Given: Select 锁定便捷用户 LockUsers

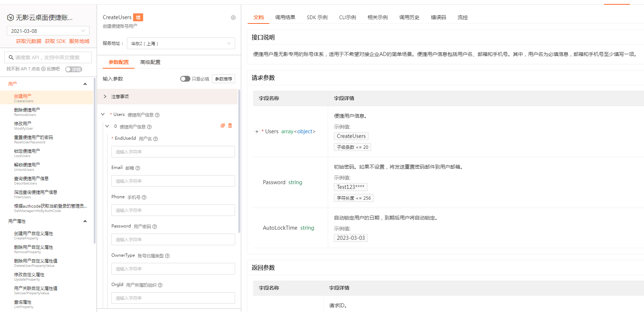Looking at the screenshot, I should [x=47, y=153].
